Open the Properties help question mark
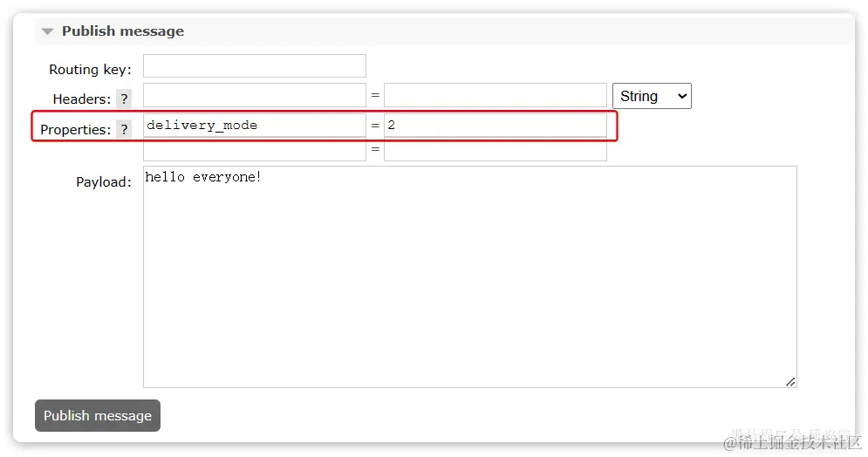Viewport: 868px width, 457px height. click(x=124, y=129)
